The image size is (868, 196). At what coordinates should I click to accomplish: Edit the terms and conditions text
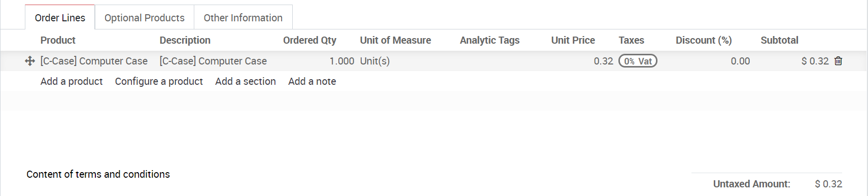[x=98, y=174]
